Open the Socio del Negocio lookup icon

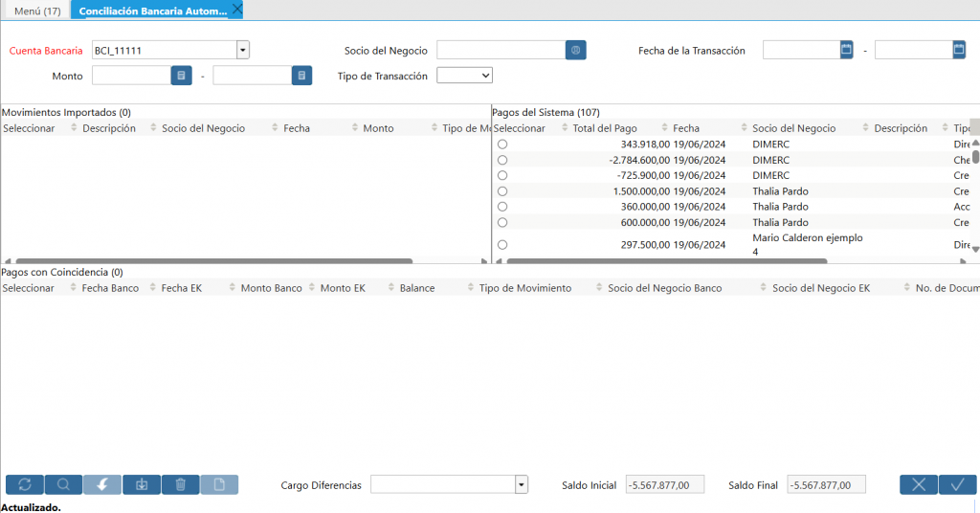click(x=575, y=50)
